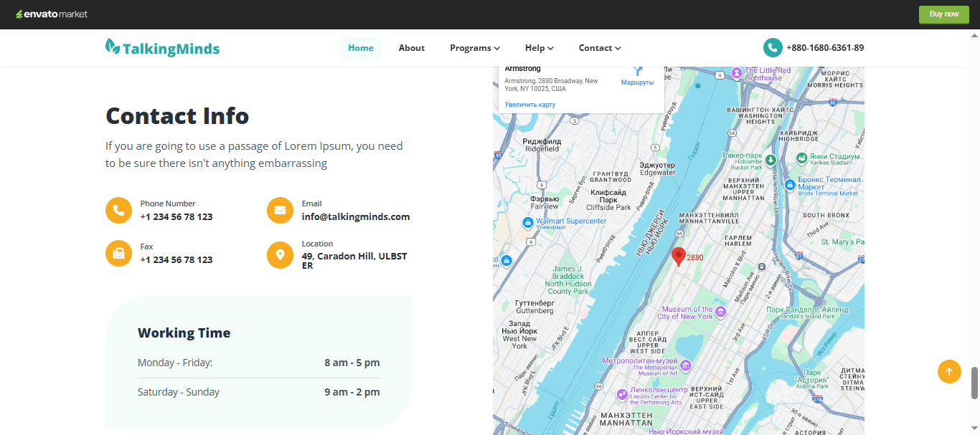Click the TalkingMinds logo
980x435 pixels.
click(162, 48)
